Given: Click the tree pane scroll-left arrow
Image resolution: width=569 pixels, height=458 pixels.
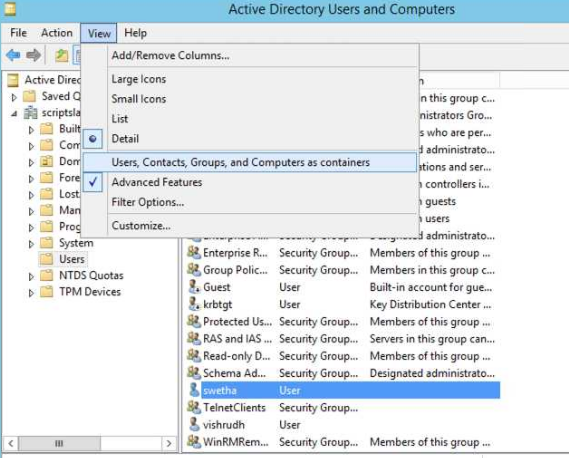Looking at the screenshot, I should [11, 443].
